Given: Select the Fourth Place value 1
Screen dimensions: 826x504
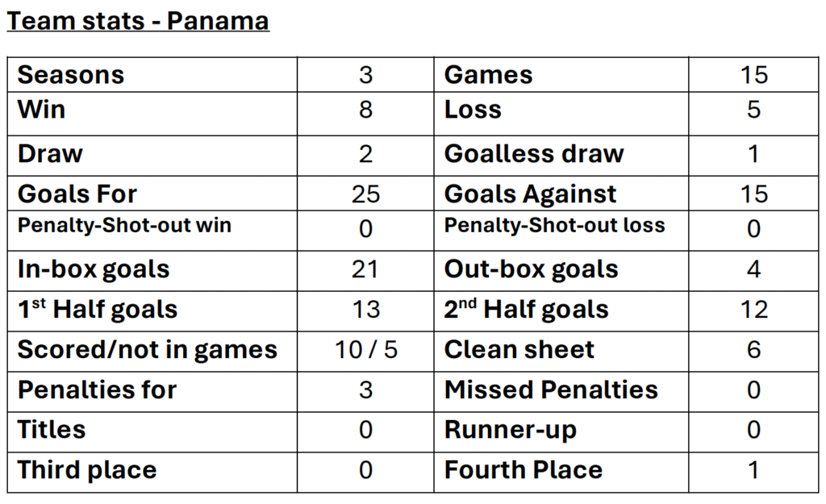Looking at the screenshot, I should tap(754, 470).
